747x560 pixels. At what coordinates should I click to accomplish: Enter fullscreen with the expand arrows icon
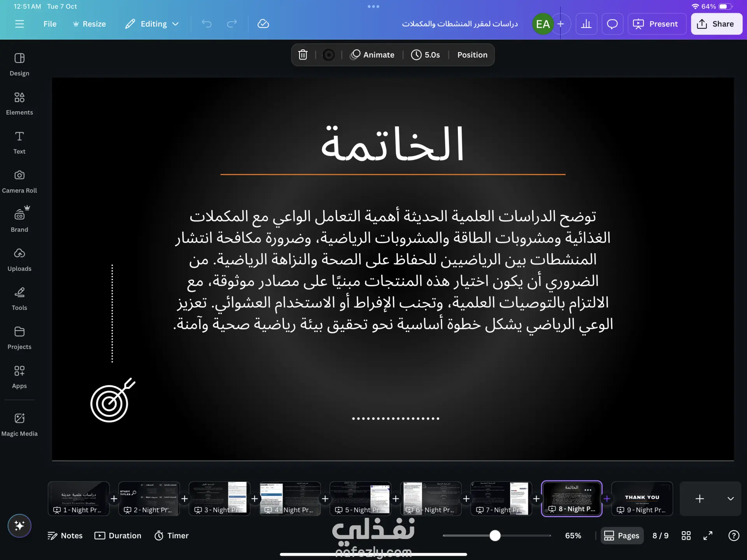tap(708, 535)
